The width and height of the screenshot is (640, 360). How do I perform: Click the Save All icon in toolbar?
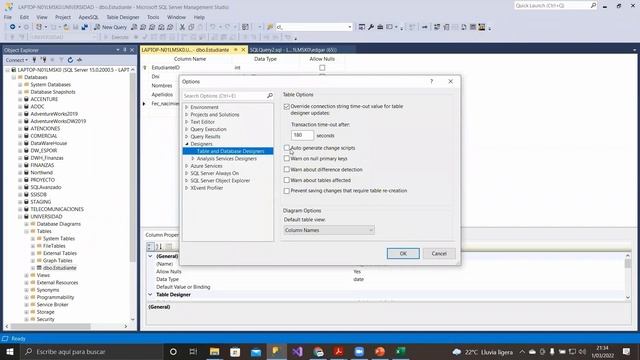click(84, 27)
